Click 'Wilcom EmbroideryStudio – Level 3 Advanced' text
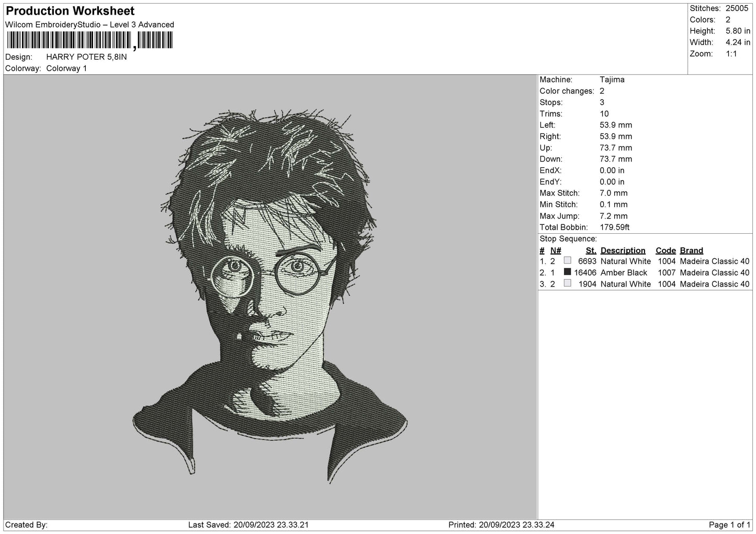The image size is (756, 534). 89,25
